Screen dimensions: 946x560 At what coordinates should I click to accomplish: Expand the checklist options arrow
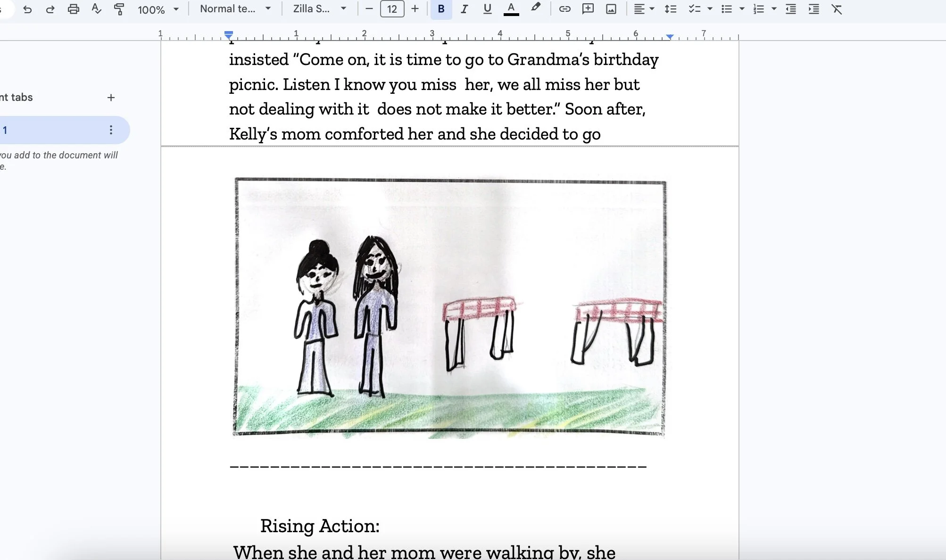pyautogui.click(x=710, y=9)
